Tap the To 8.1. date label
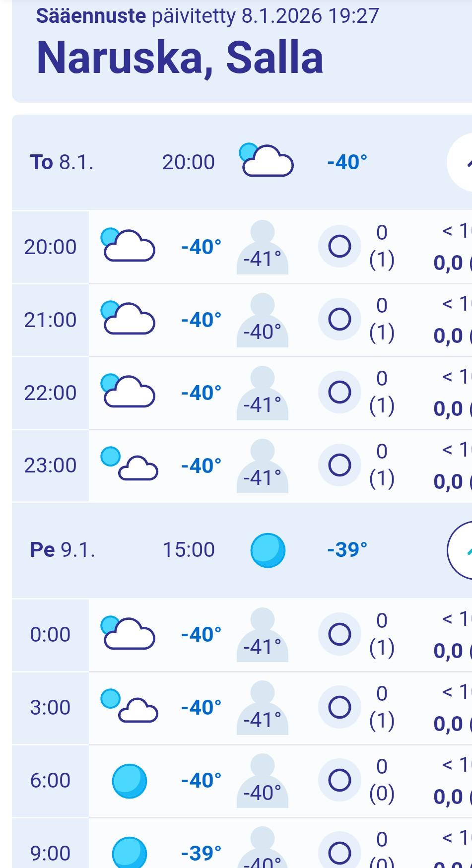Viewport: 472px width, 868px height. pyautogui.click(x=62, y=162)
